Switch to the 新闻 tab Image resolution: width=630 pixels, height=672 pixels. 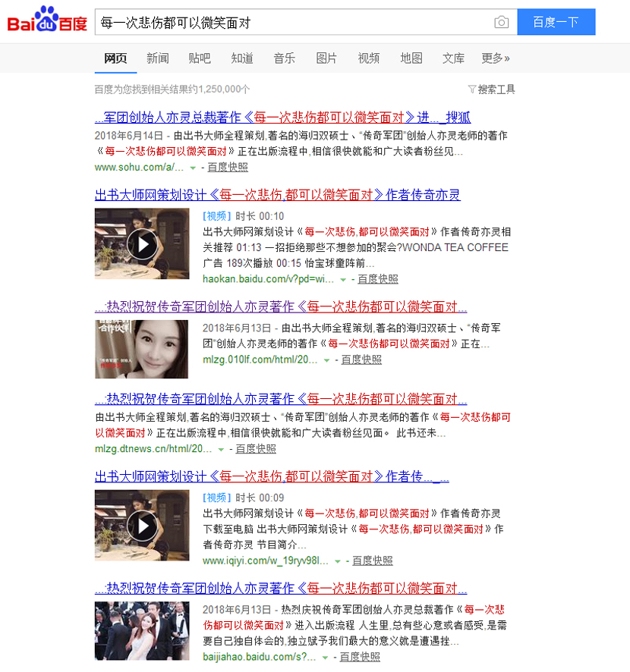point(158,58)
